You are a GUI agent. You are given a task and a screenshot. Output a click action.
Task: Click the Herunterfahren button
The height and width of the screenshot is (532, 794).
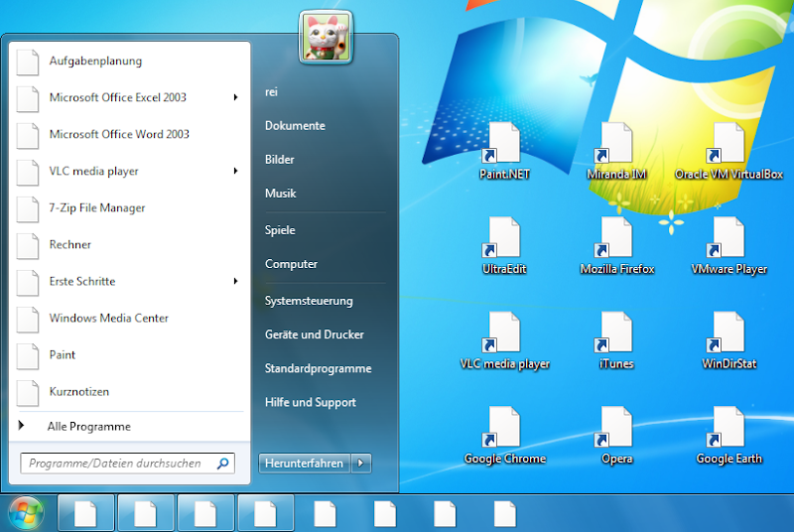tap(305, 464)
